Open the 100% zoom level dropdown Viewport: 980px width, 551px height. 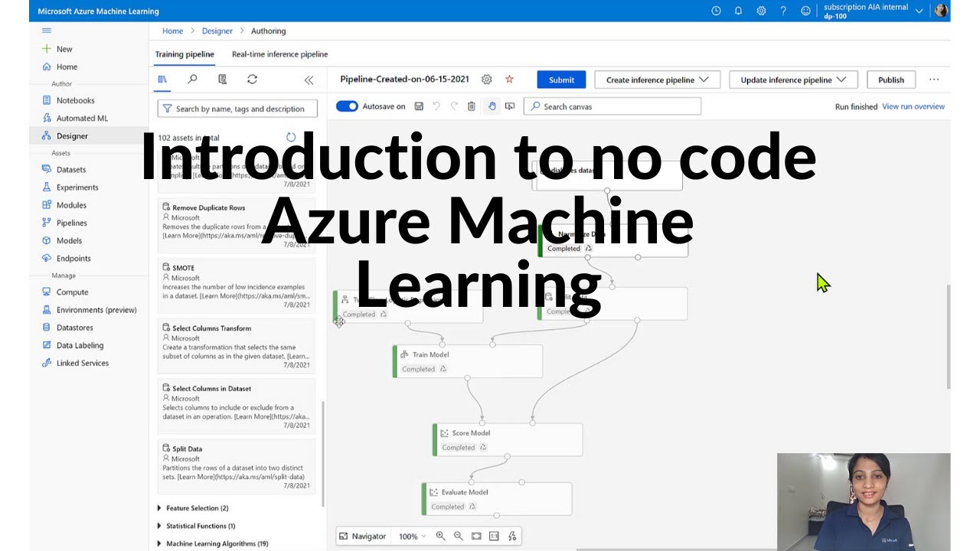pos(412,536)
